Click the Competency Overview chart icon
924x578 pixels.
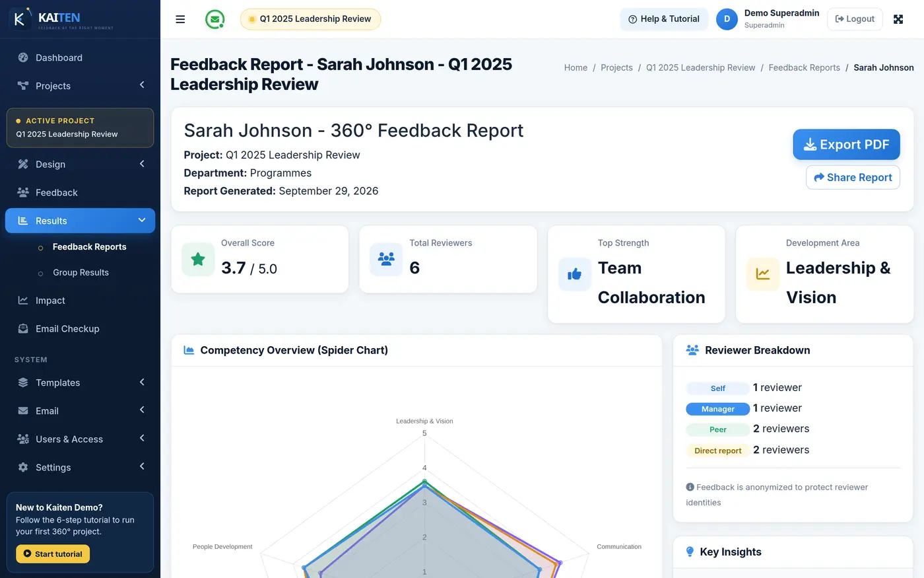point(189,350)
